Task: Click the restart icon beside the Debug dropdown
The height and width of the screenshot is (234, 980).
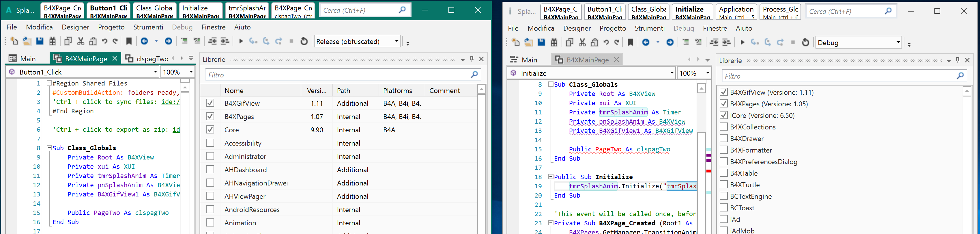Action: [805, 42]
